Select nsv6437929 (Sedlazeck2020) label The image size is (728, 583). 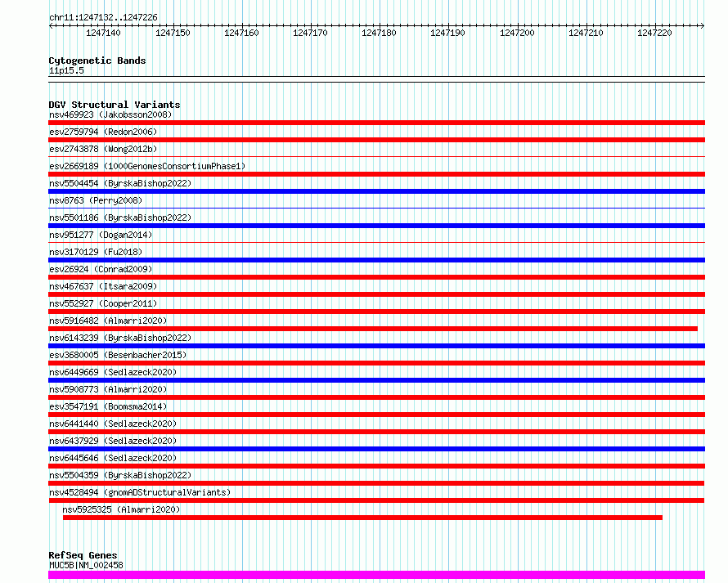113,441
